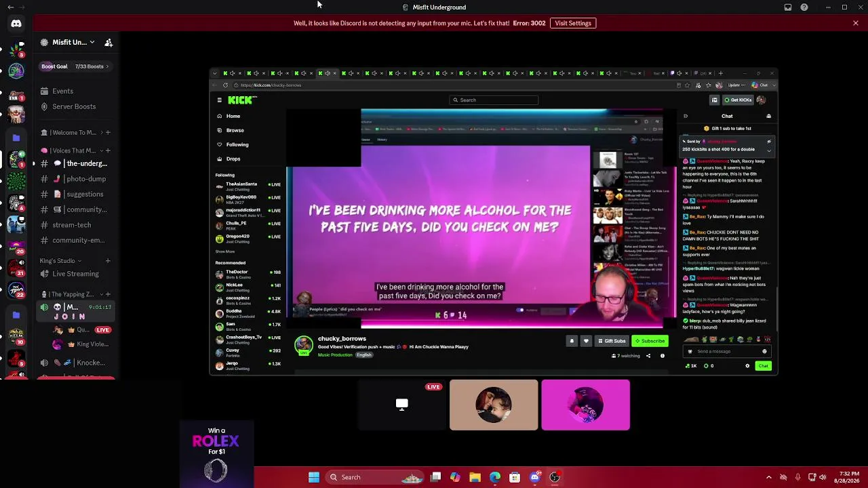The image size is (868, 488).
Task: Click the invite people icon beside Misfit server name
Action: (108, 42)
